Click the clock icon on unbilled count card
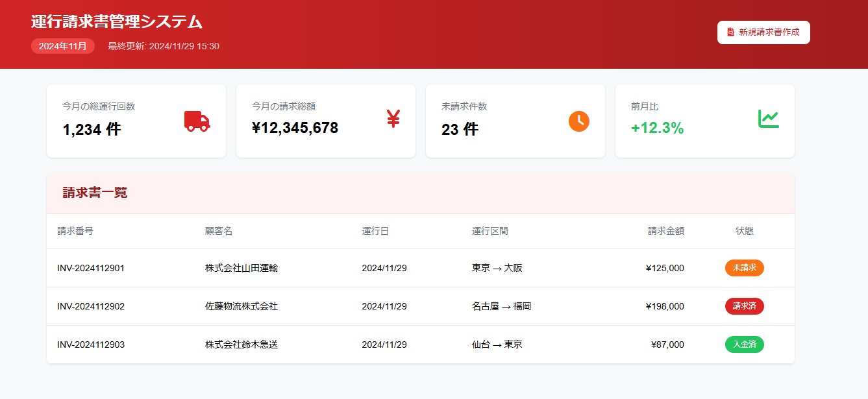 [578, 121]
